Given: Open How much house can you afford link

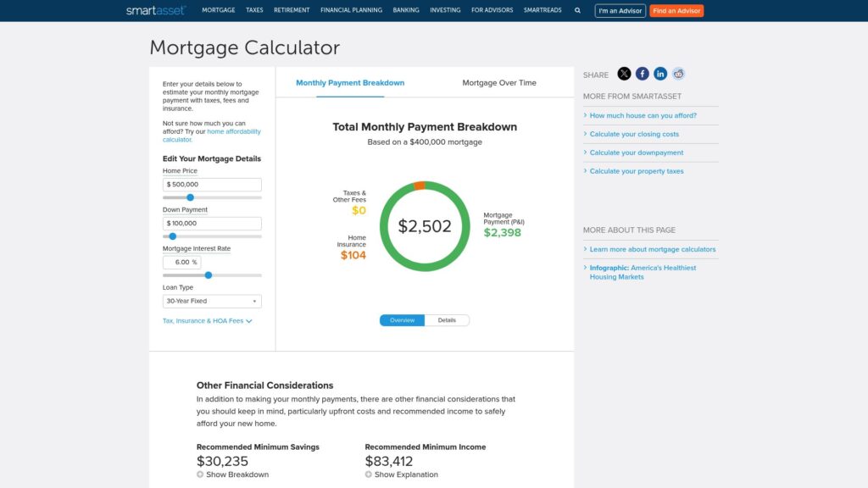Looking at the screenshot, I should (x=643, y=115).
